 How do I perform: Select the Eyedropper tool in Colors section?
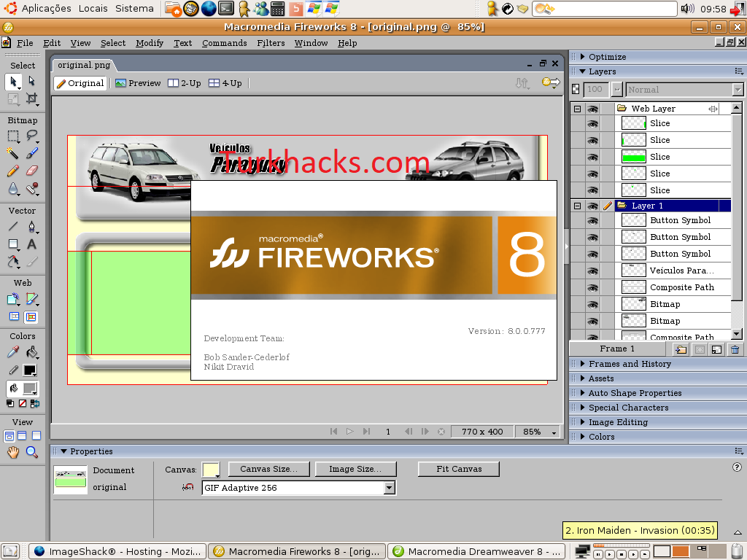coord(13,352)
